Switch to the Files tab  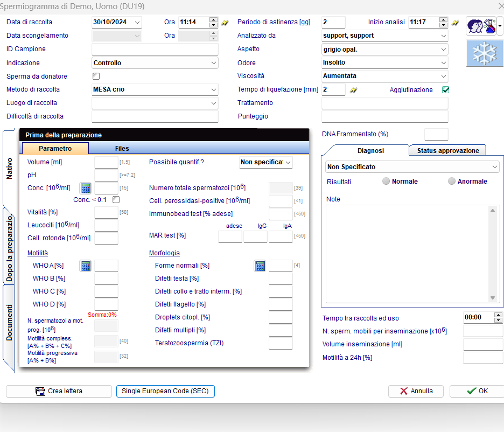pos(122,149)
